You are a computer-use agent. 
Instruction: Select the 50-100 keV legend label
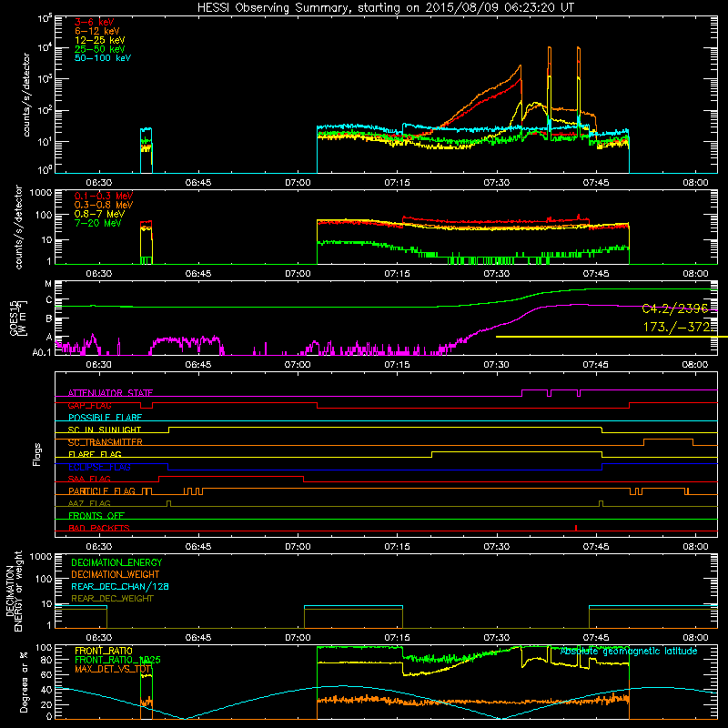tap(103, 58)
